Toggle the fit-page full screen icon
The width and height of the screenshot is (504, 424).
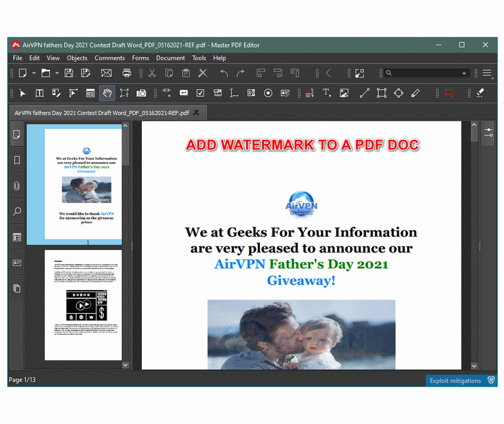click(360, 73)
